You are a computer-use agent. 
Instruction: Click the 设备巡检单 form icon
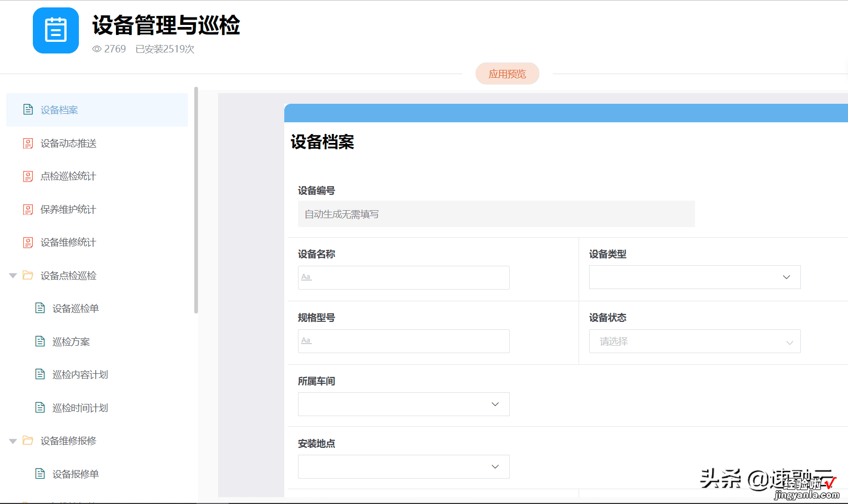[40, 308]
